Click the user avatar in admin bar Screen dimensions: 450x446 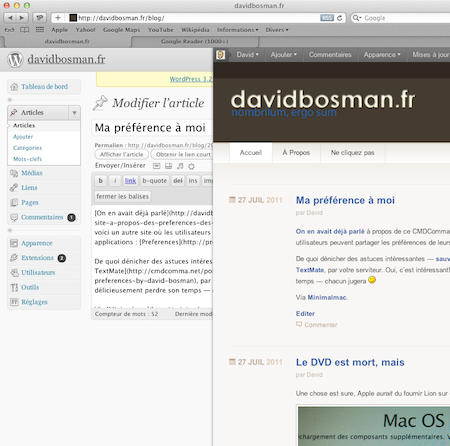220,55
